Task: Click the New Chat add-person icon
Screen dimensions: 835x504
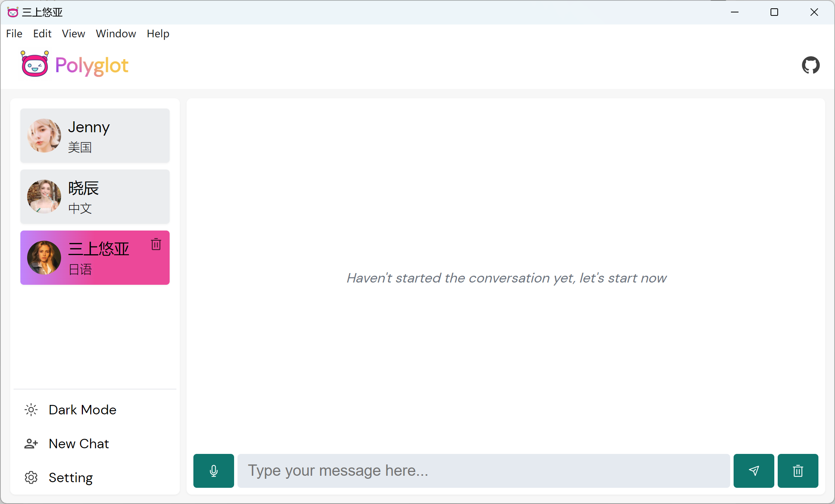Action: (x=31, y=444)
